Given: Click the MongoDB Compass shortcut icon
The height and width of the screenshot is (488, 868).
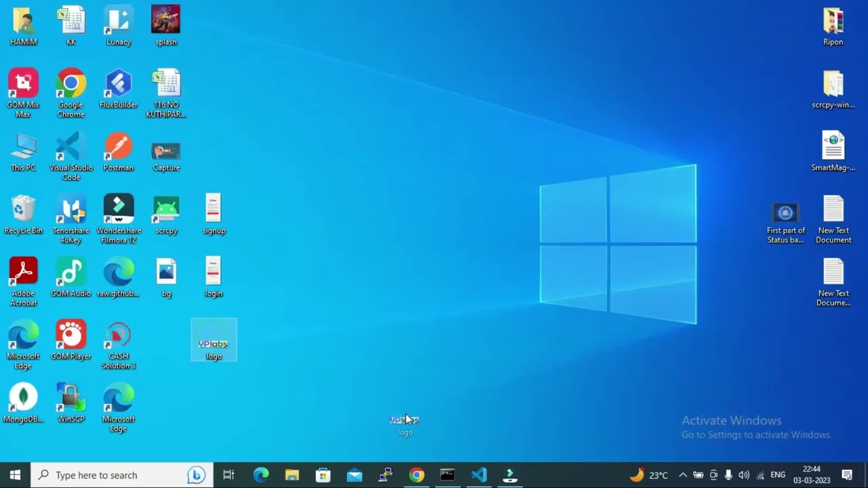Looking at the screenshot, I should (x=23, y=403).
